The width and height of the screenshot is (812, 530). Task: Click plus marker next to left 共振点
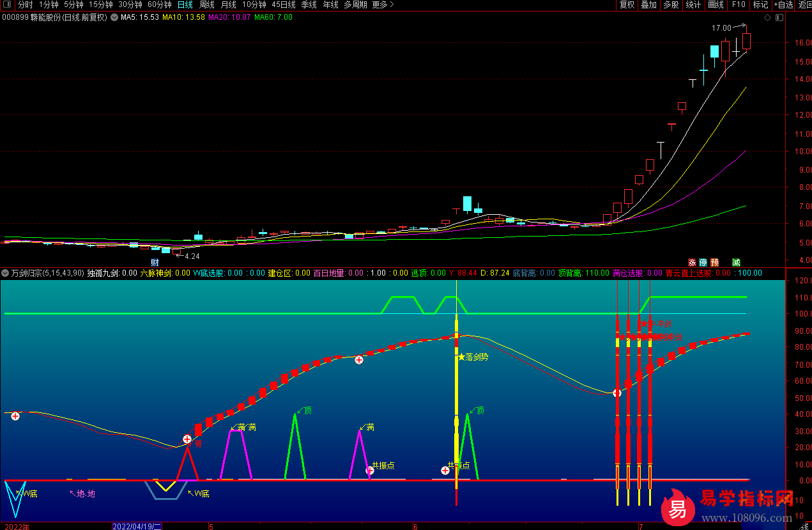[x=370, y=471]
